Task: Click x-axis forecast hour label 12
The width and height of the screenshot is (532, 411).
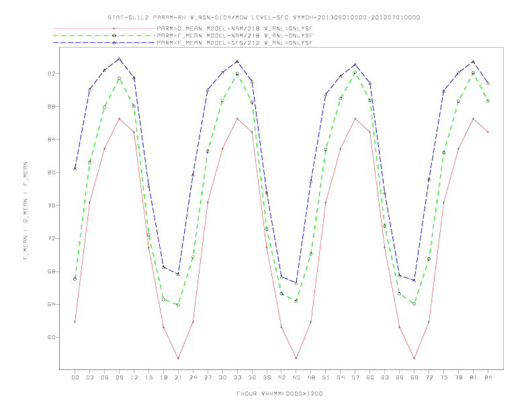Action: 134,377
